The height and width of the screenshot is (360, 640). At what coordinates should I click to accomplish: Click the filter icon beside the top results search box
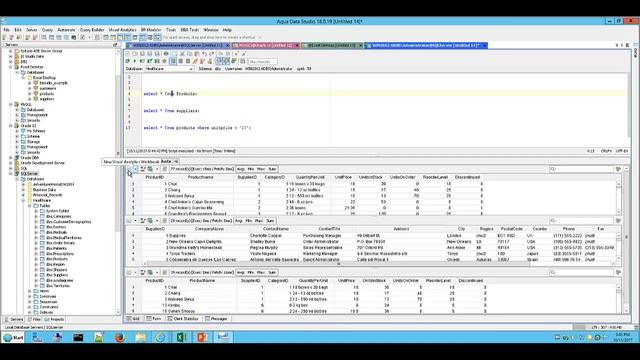618,169
